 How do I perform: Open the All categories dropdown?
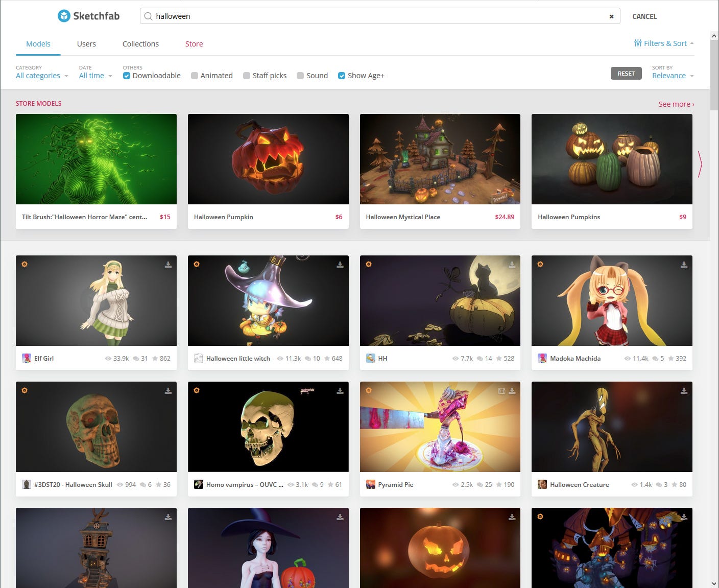[42, 76]
